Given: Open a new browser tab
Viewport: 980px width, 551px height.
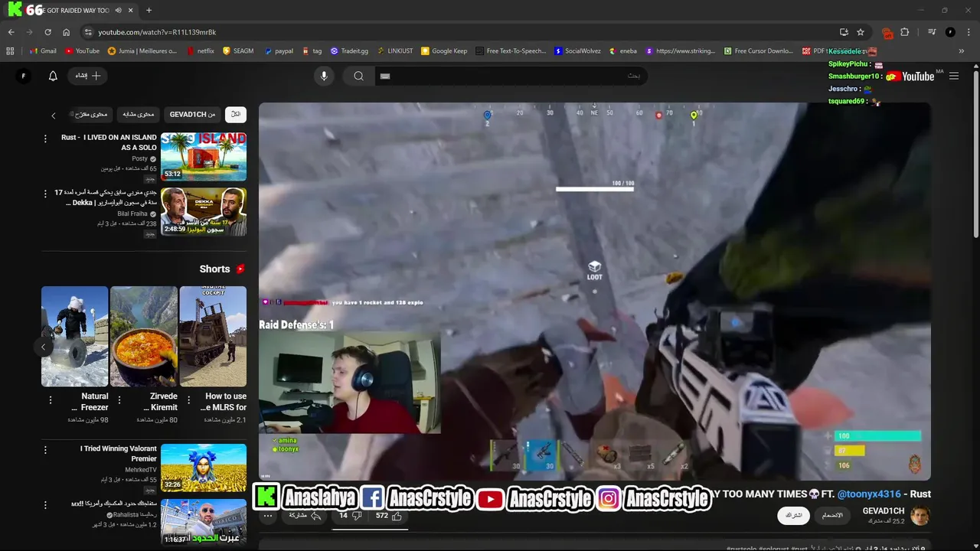Looking at the screenshot, I should [x=149, y=11].
